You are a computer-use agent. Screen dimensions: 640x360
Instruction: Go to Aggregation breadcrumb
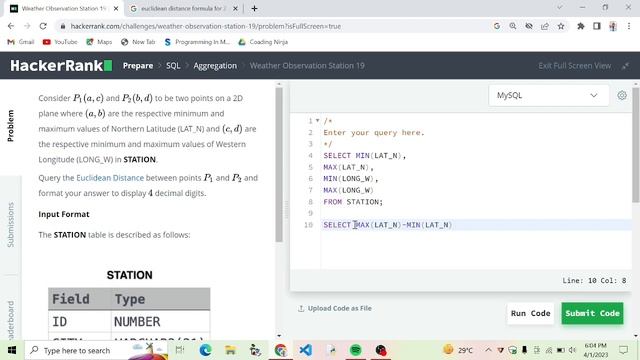click(x=215, y=66)
